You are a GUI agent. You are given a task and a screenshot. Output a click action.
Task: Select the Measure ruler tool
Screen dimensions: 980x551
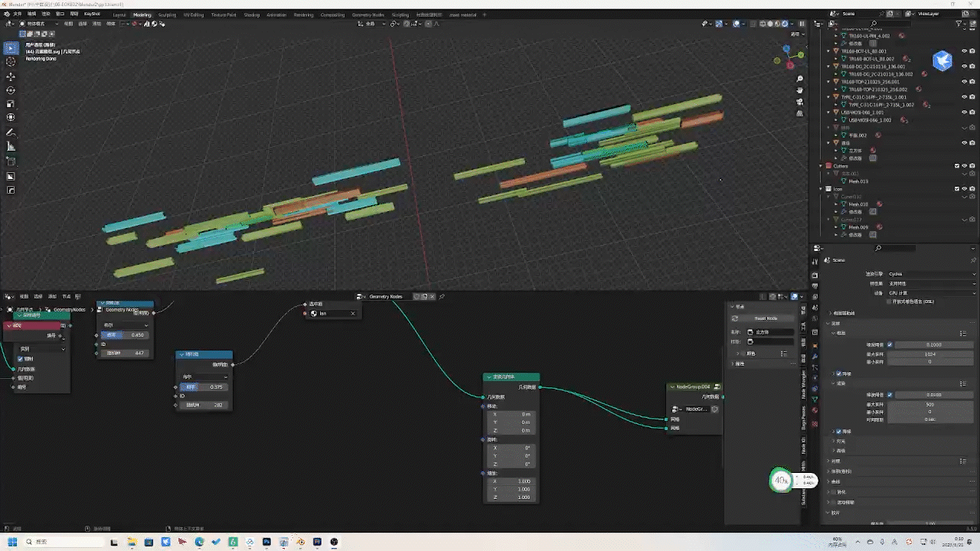(11, 147)
